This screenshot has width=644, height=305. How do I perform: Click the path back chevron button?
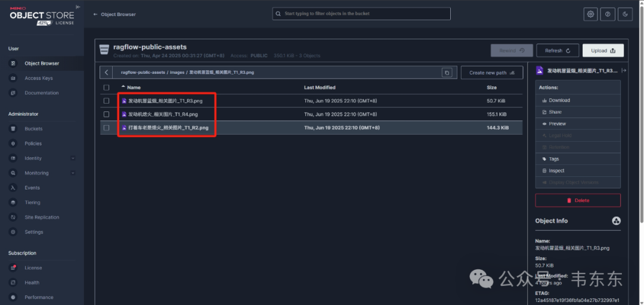pyautogui.click(x=106, y=72)
